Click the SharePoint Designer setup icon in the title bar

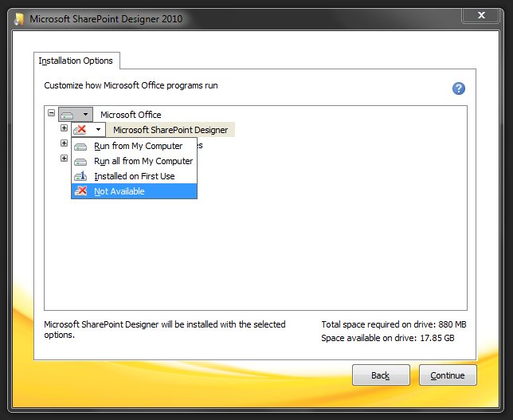click(18, 19)
